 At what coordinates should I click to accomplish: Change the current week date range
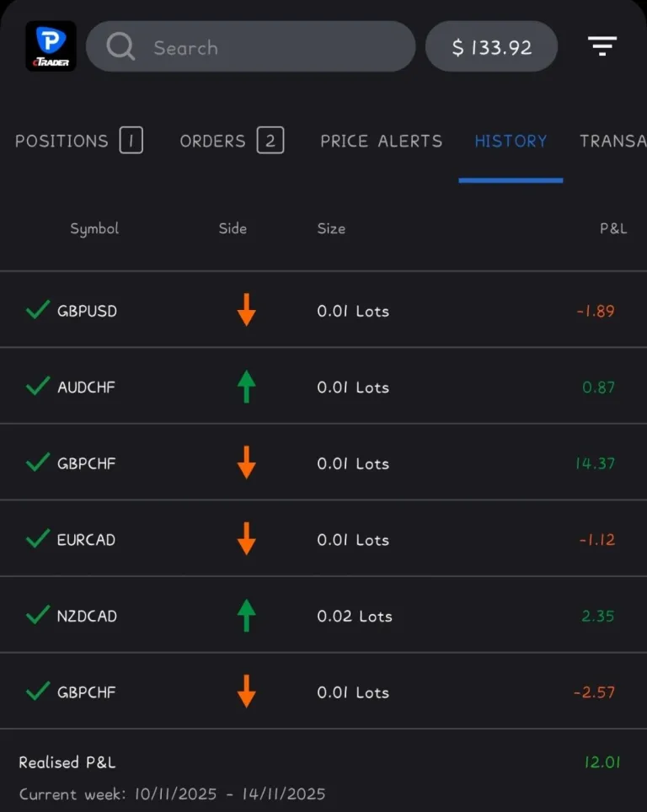(x=172, y=793)
